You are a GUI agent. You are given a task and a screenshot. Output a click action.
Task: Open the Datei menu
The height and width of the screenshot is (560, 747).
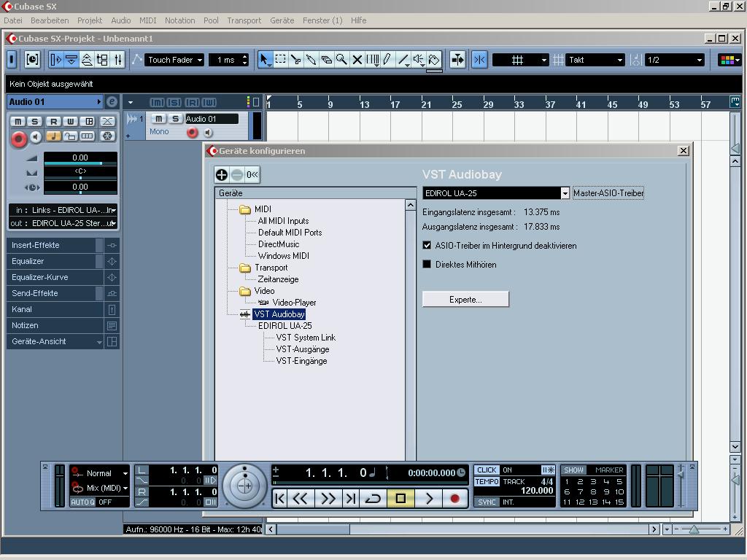click(13, 20)
